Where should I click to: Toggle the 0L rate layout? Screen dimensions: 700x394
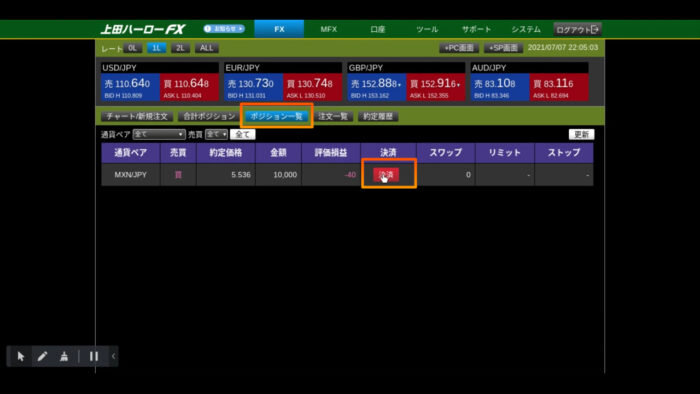133,48
